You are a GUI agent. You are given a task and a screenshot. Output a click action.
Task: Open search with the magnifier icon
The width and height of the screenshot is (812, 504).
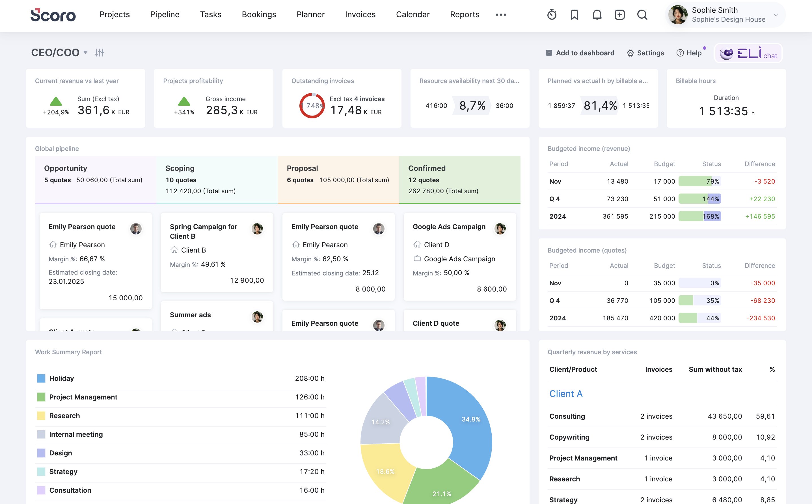642,15
